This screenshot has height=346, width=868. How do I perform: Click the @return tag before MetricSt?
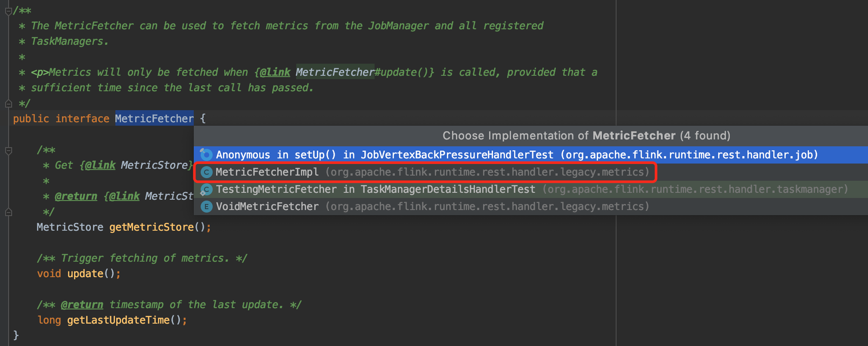[x=76, y=196]
